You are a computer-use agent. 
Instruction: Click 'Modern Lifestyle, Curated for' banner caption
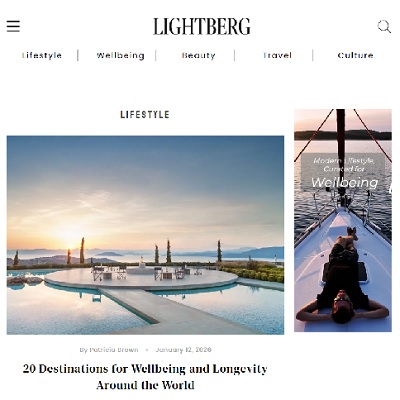[344, 165]
